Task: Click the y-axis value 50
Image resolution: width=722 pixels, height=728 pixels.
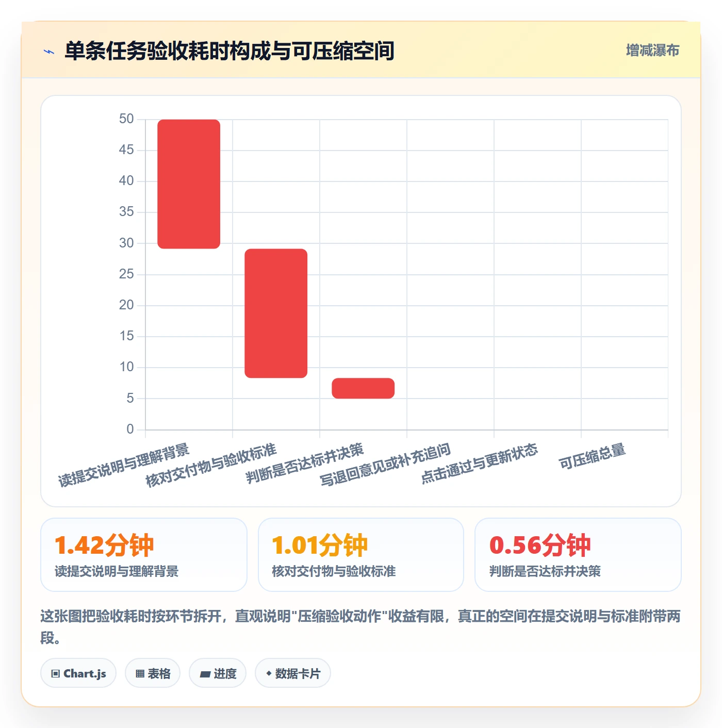Action: (126, 119)
